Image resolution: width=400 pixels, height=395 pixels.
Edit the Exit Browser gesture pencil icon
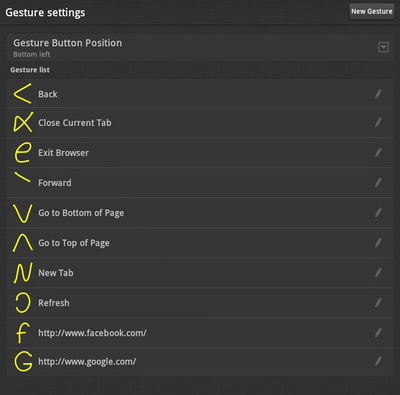(378, 153)
